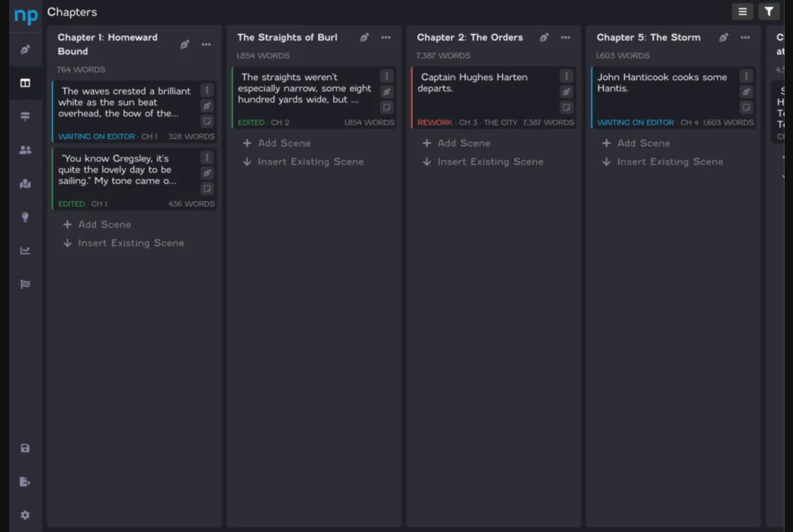Open the Chapters board view in sidebar
The image size is (793, 532).
point(25,83)
